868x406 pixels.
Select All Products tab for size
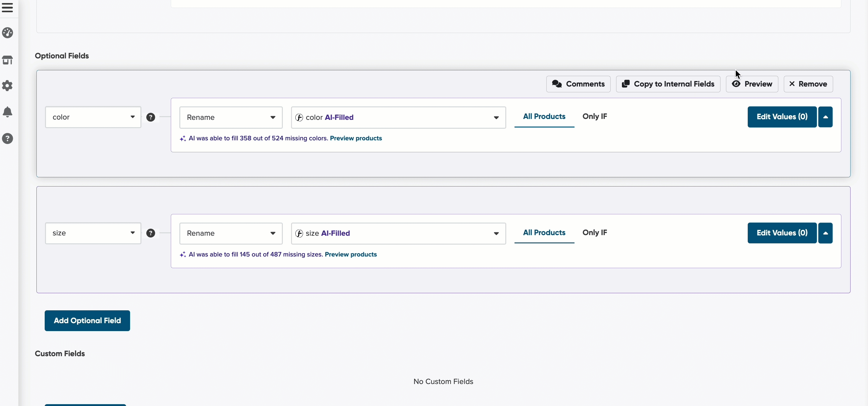pyautogui.click(x=544, y=233)
